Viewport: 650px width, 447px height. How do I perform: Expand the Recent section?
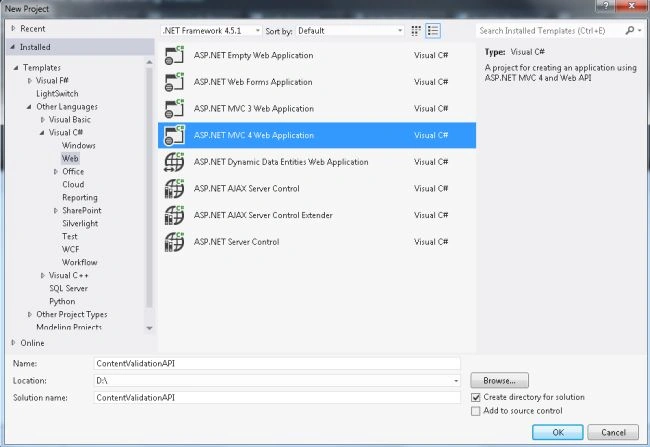13,28
